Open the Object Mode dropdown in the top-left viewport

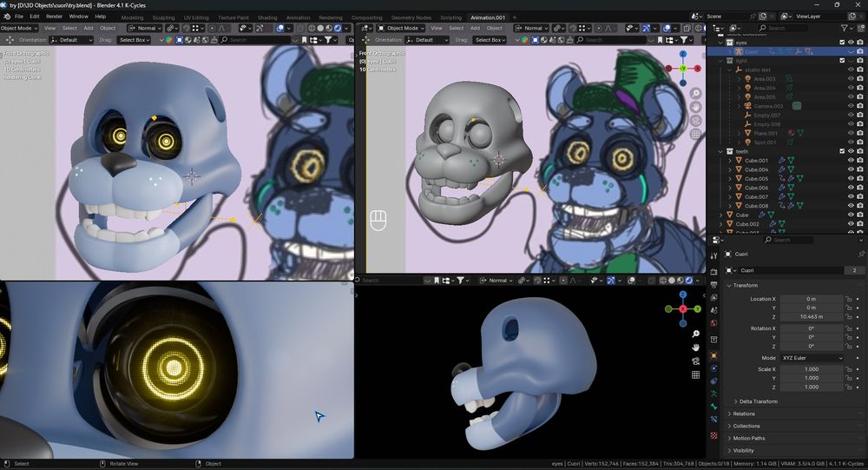pos(19,29)
